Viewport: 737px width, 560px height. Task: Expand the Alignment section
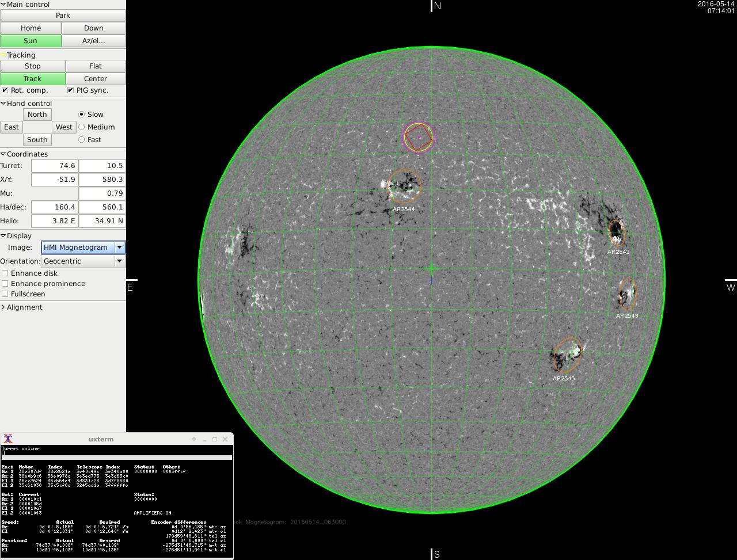[x=3, y=307]
